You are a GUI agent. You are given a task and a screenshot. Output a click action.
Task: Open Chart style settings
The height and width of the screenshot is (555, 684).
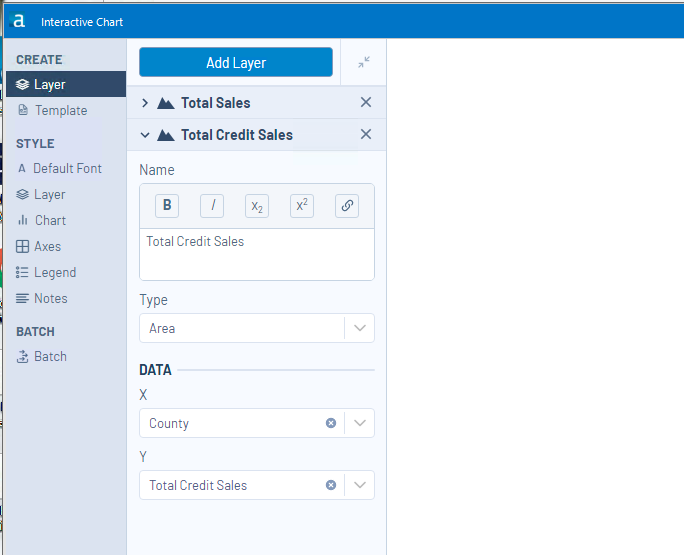[x=42, y=220]
